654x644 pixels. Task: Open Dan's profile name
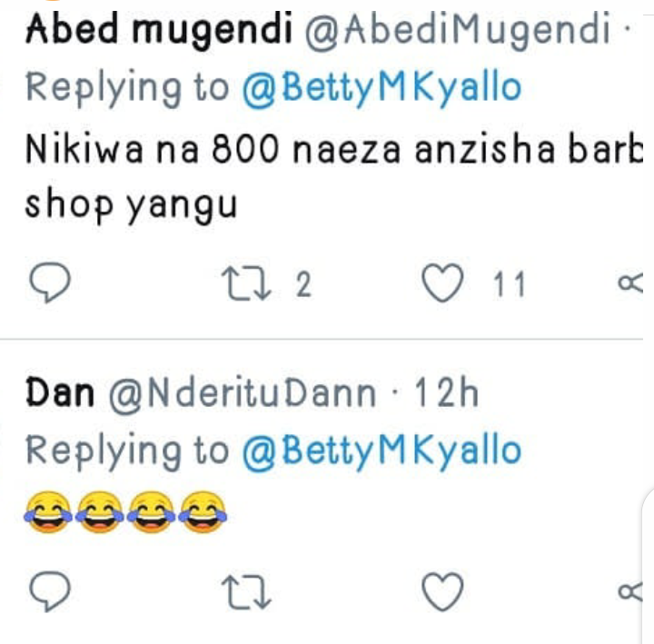click(x=60, y=392)
